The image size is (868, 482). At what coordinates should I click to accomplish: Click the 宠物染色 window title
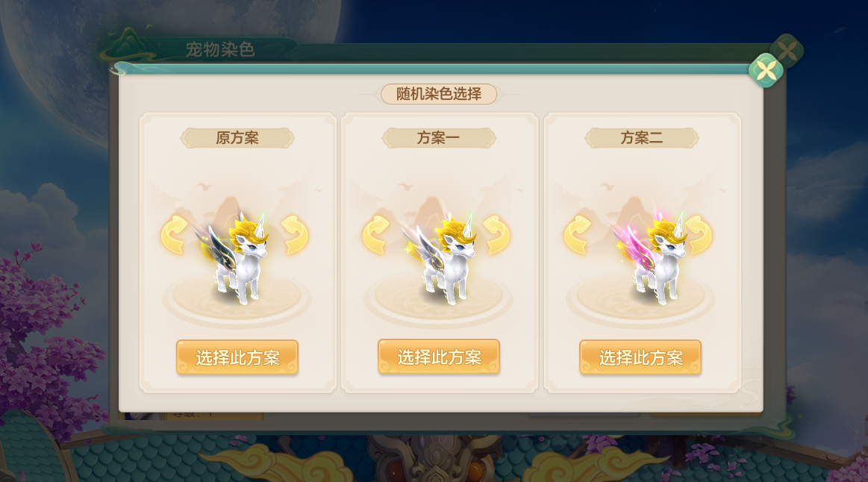[219, 50]
